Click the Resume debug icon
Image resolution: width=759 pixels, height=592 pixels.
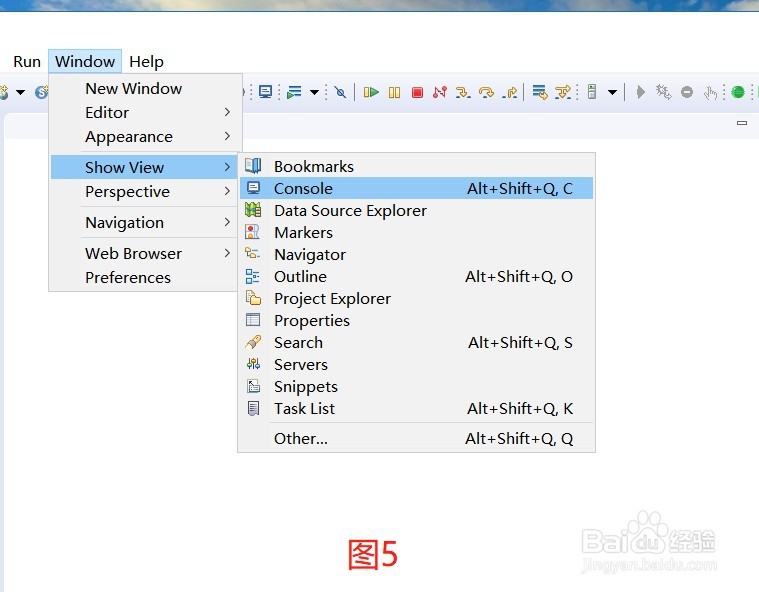pyautogui.click(x=371, y=91)
